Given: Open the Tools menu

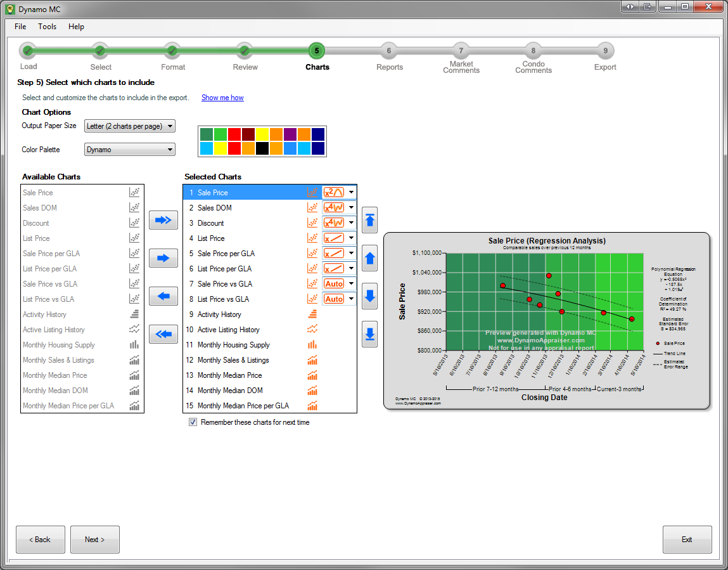Looking at the screenshot, I should click(x=47, y=27).
